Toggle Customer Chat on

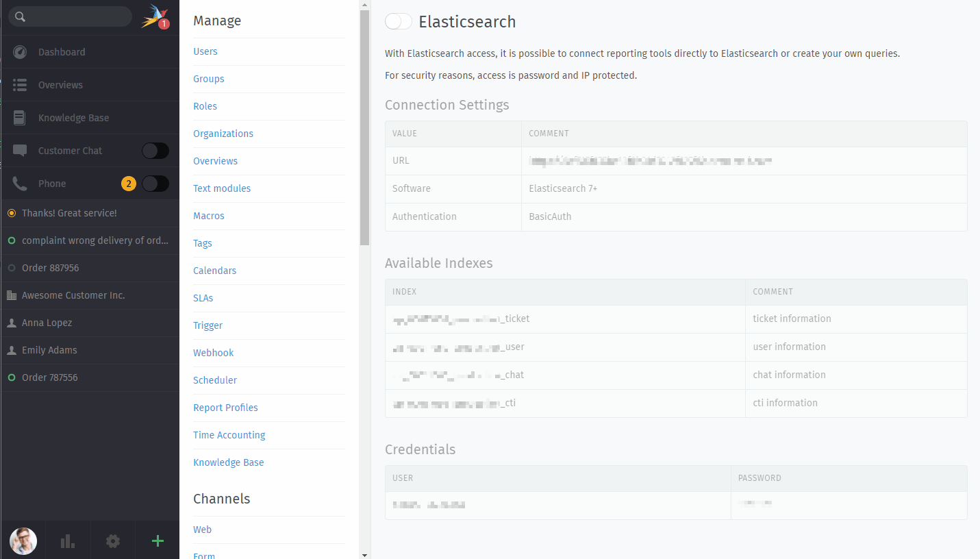click(x=155, y=150)
